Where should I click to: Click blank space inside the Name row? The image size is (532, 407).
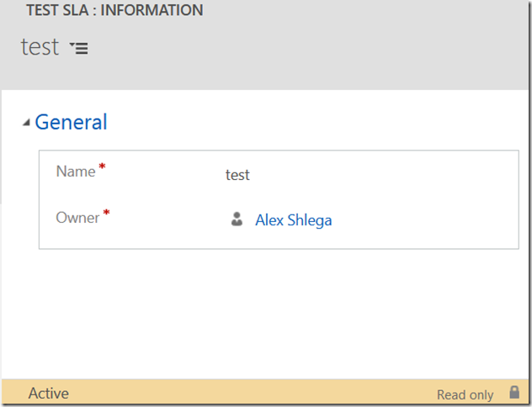[383, 175]
